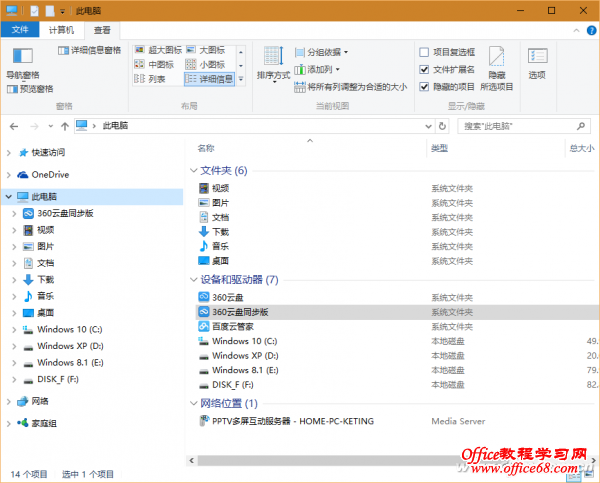Select 下载 folder in file list

click(214, 232)
